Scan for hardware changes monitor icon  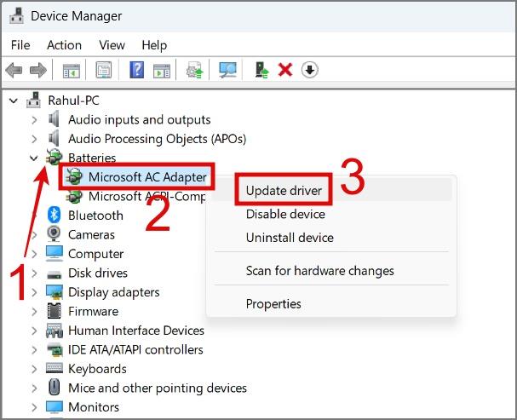(227, 70)
